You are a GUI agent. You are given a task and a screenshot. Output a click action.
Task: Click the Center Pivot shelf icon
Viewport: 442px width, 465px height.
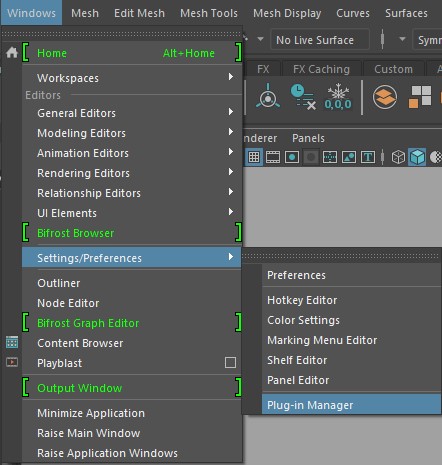(x=268, y=97)
